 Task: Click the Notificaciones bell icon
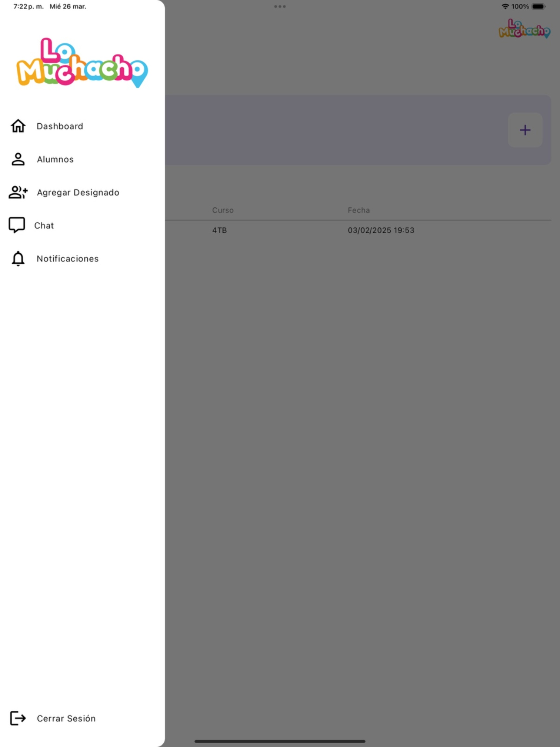[x=18, y=259]
